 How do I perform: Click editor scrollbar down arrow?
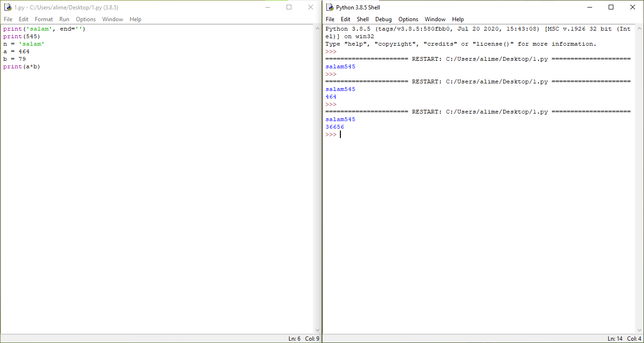pyautogui.click(x=318, y=330)
